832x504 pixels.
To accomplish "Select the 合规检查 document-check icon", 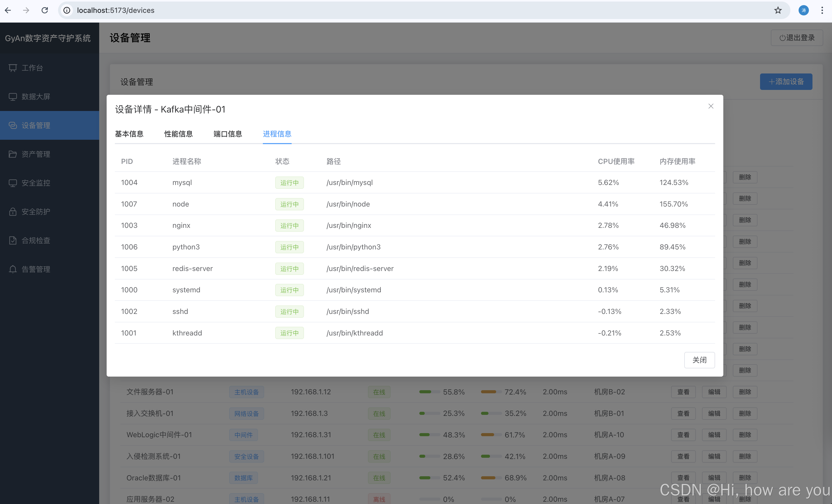I will pyautogui.click(x=13, y=240).
